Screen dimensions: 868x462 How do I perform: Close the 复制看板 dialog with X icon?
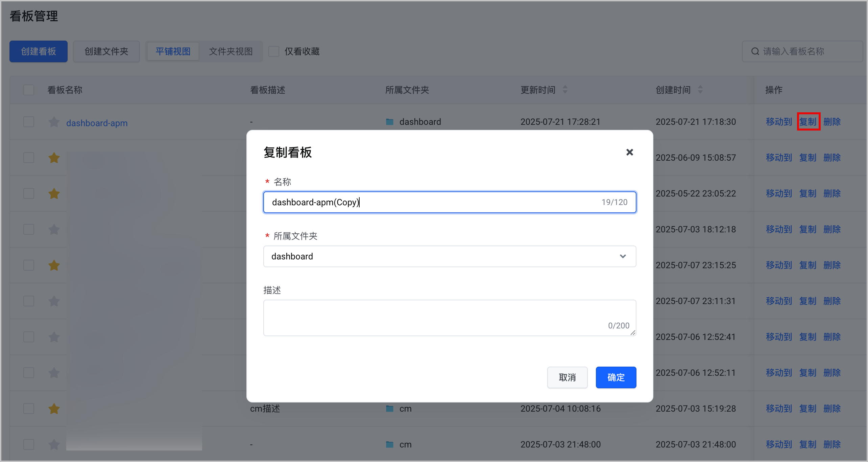(629, 152)
